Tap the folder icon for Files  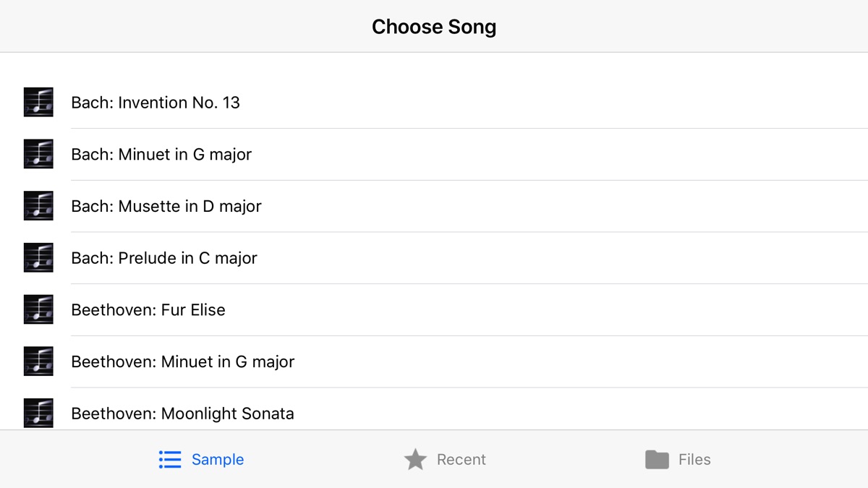pyautogui.click(x=657, y=460)
